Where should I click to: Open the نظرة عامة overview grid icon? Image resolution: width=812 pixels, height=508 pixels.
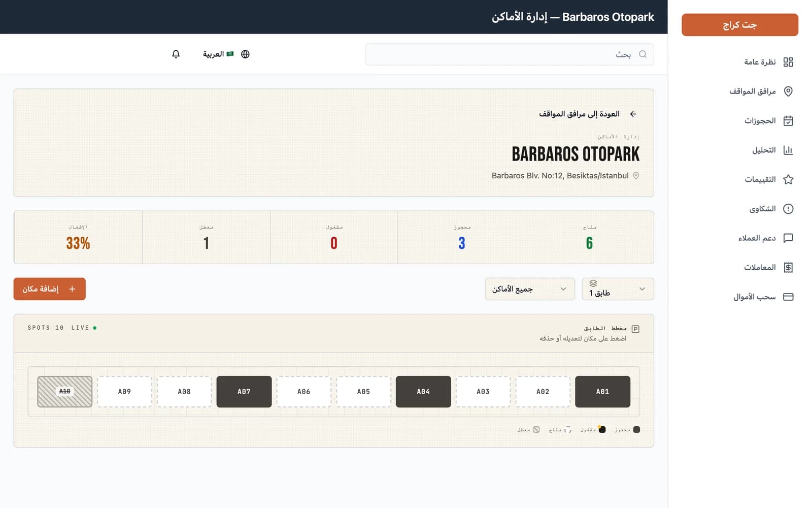[x=788, y=62]
